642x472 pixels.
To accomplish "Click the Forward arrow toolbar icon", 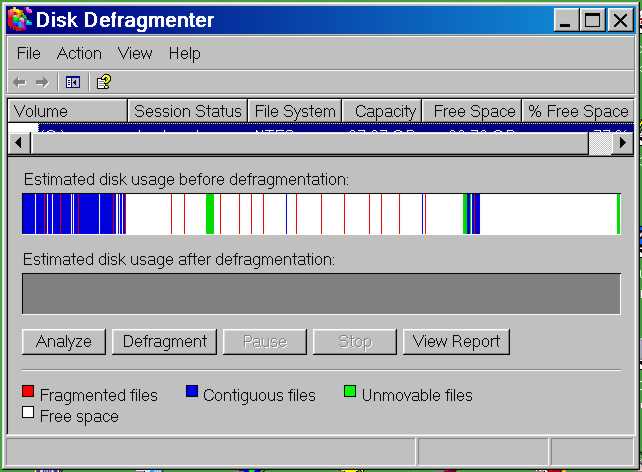I will [42, 82].
